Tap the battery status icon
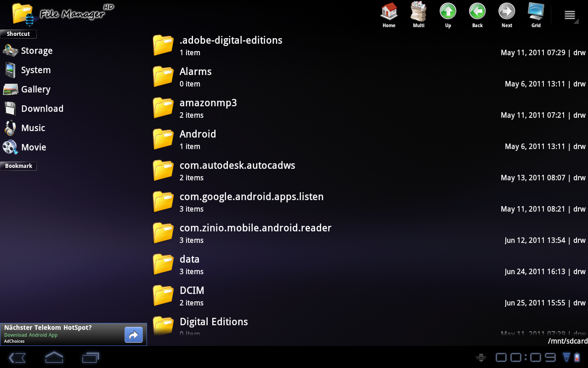Image resolution: width=588 pixels, height=368 pixels. (x=577, y=357)
